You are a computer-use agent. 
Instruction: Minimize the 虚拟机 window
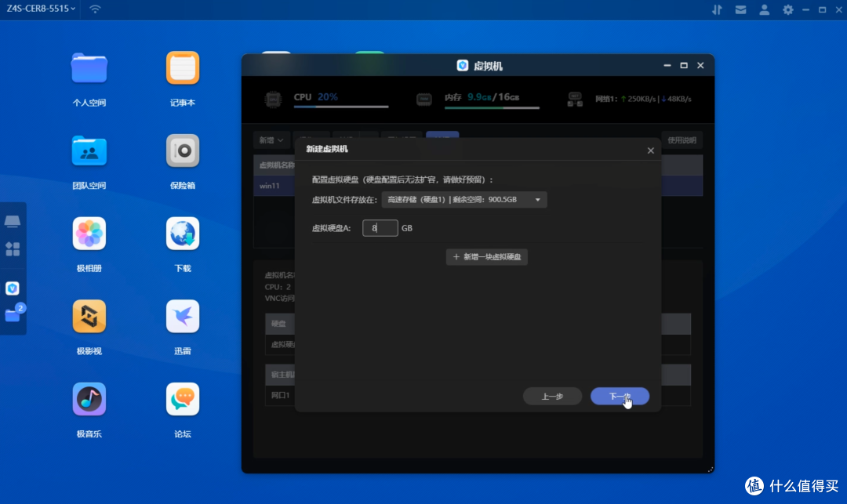(667, 65)
